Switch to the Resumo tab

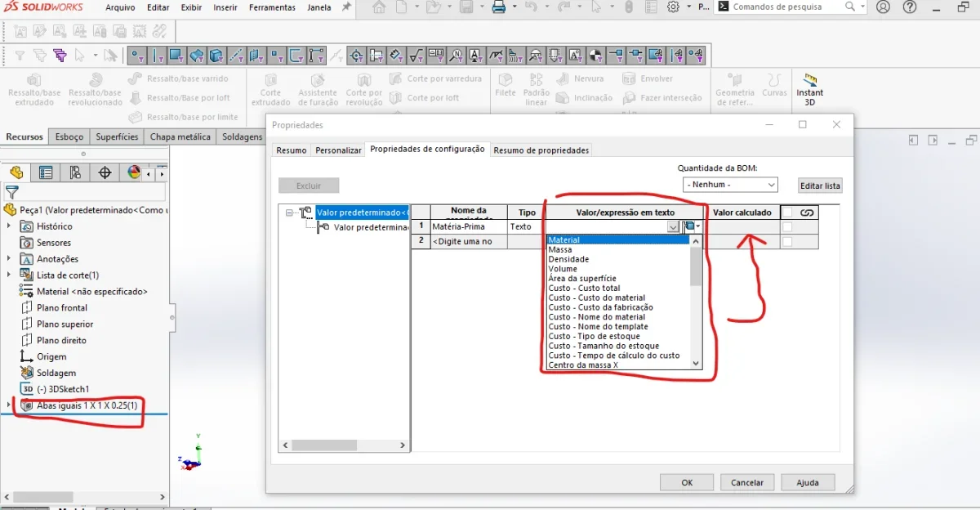[x=292, y=150]
